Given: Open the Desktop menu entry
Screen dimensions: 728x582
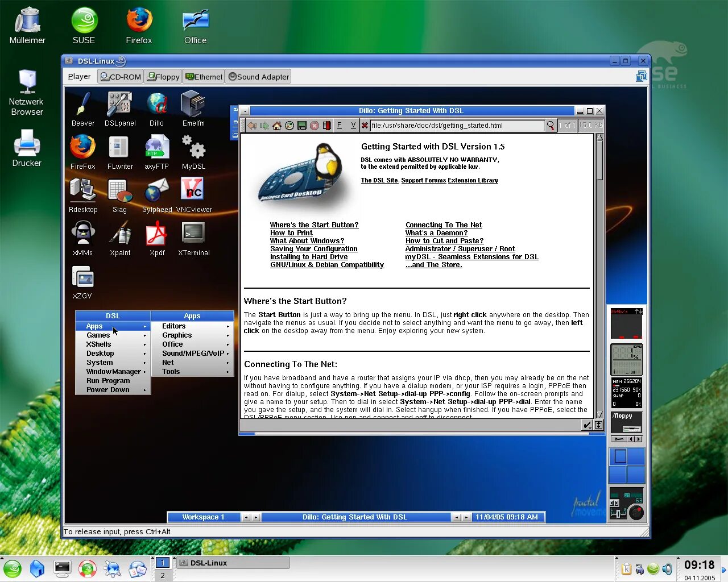Looking at the screenshot, I should coord(113,354).
